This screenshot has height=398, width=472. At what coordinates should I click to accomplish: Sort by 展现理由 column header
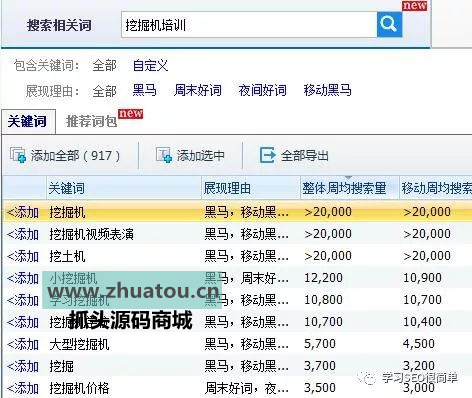[251, 188]
